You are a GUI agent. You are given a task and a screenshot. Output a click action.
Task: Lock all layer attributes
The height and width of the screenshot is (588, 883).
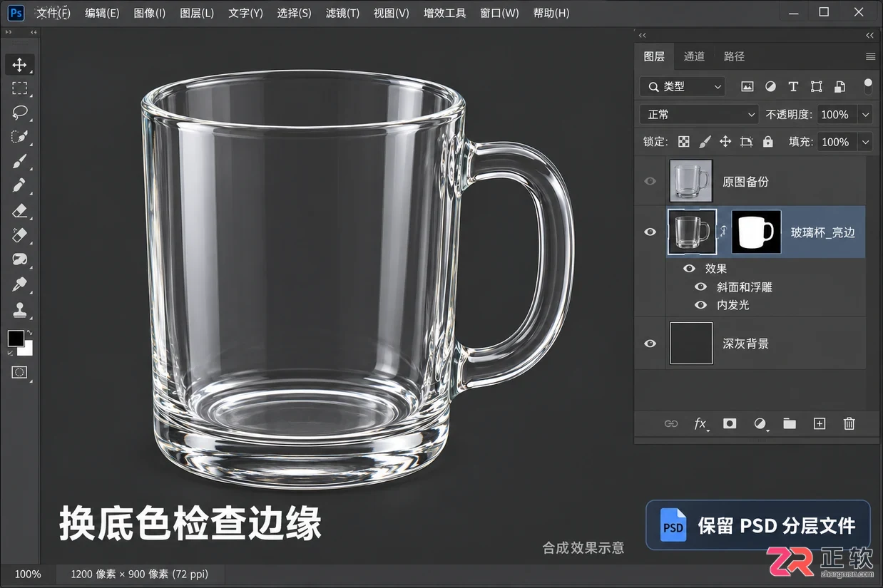(x=767, y=142)
